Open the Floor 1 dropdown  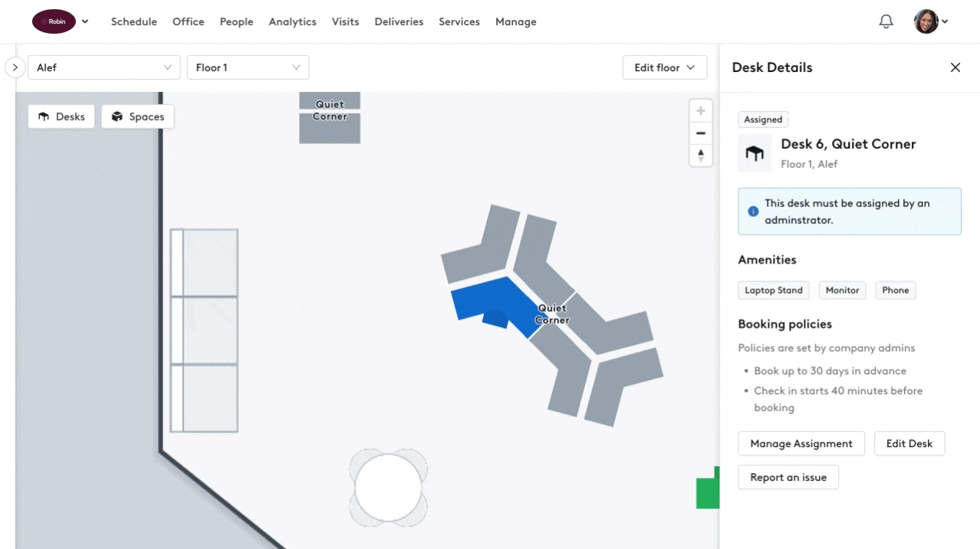pos(248,67)
